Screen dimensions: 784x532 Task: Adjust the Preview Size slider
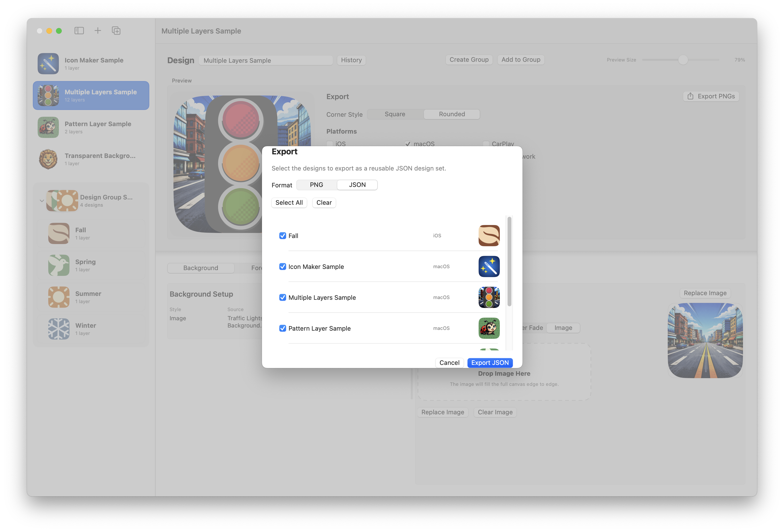[683, 60]
